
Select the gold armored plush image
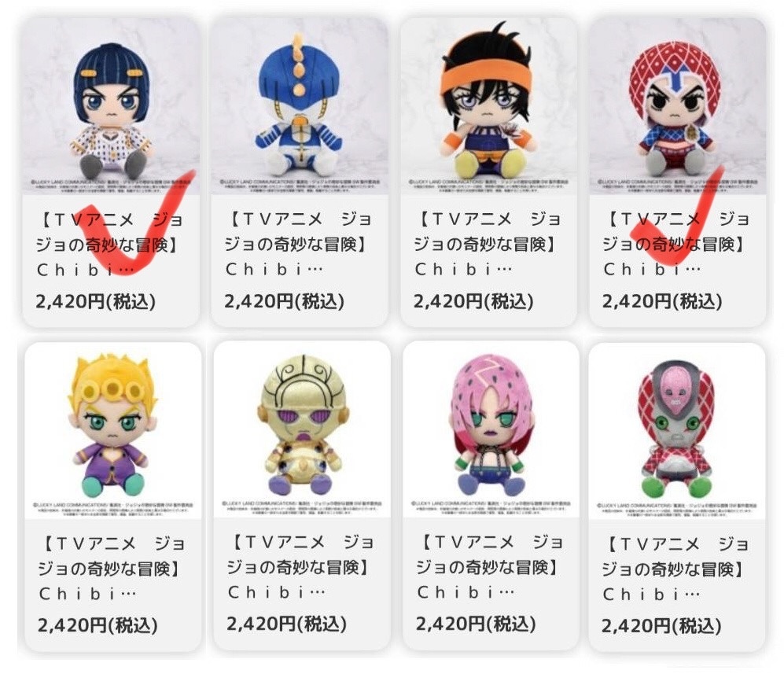coord(302,429)
